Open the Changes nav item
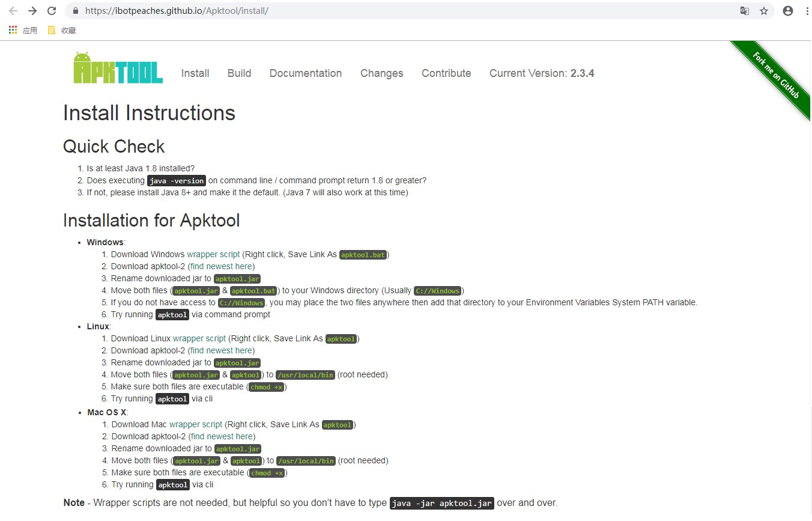812x521 pixels. [x=381, y=73]
